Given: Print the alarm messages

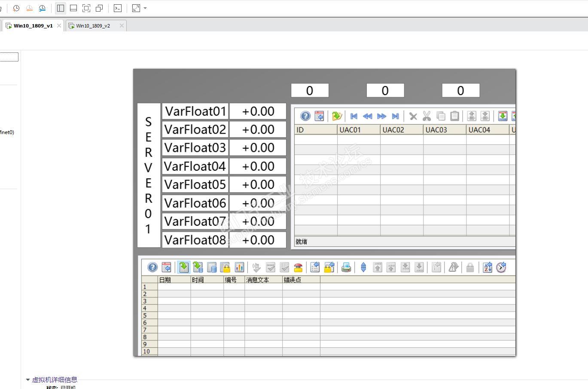Looking at the screenshot, I should [x=346, y=267].
